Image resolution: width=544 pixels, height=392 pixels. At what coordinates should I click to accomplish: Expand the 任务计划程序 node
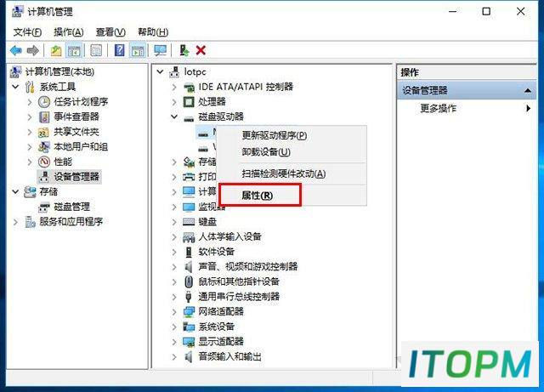[x=30, y=102]
